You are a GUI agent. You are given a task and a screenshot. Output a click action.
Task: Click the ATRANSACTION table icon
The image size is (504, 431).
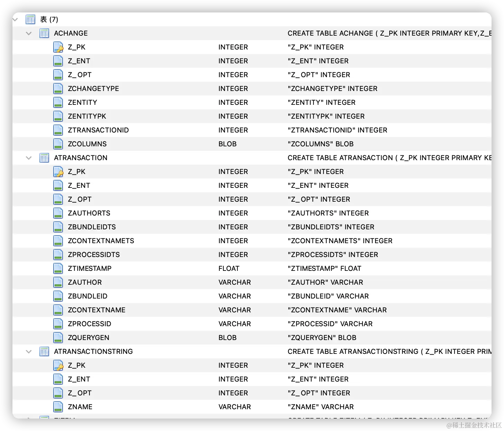(44, 158)
